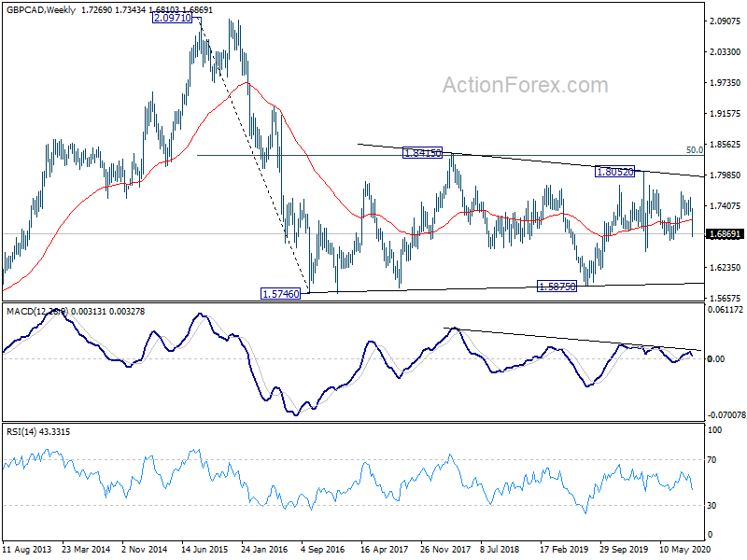
Task: Click the 2 Nov 2014 date label
Action: point(145,550)
